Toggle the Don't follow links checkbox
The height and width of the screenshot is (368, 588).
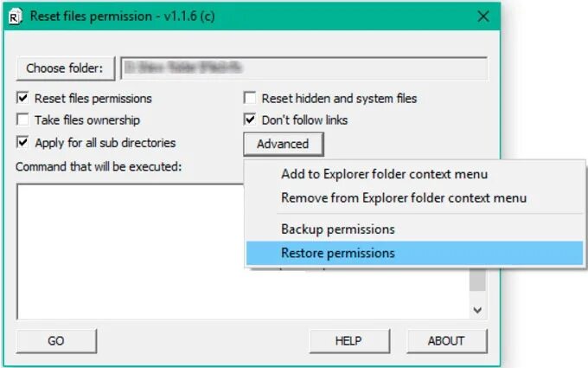250,120
